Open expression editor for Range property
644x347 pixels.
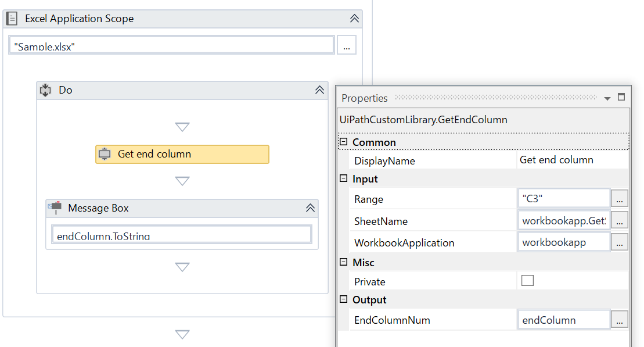pos(620,199)
